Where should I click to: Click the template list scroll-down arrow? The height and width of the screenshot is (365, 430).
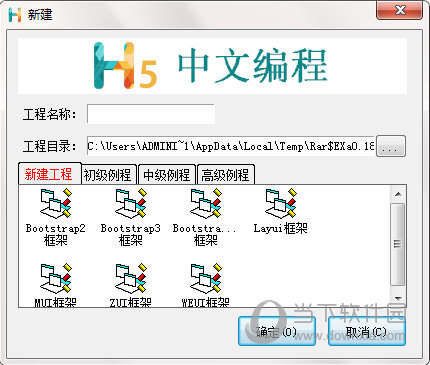tap(398, 299)
